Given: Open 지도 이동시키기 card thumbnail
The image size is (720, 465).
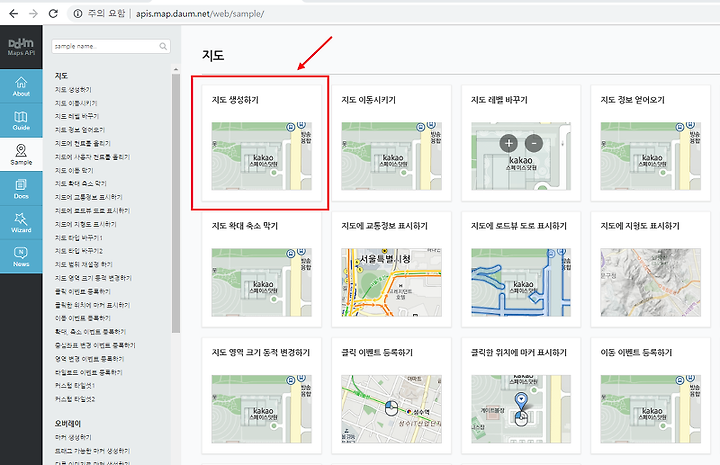Looking at the screenshot, I should coord(391,156).
